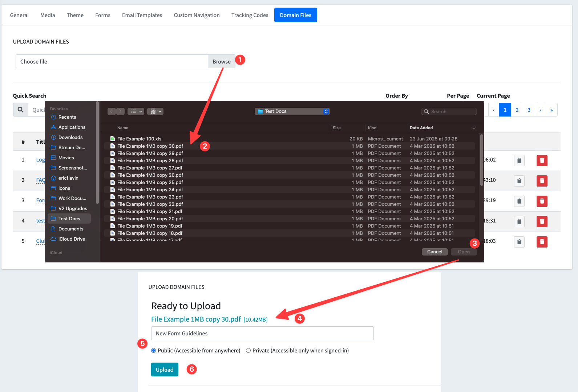Select File Example 1MB copy 25.pdf

289,182
